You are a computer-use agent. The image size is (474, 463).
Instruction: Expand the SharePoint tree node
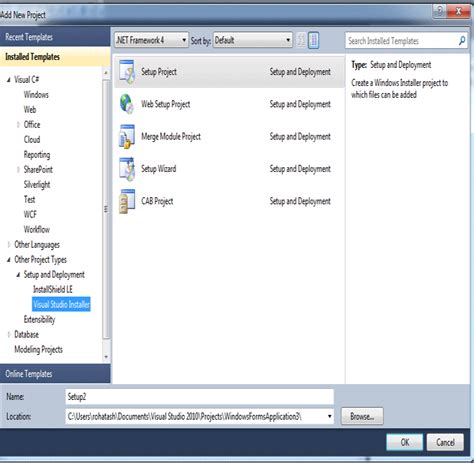18,170
